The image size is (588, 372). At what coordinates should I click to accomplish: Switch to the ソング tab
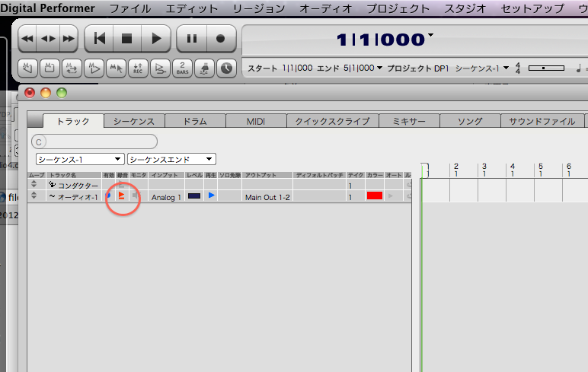[470, 121]
